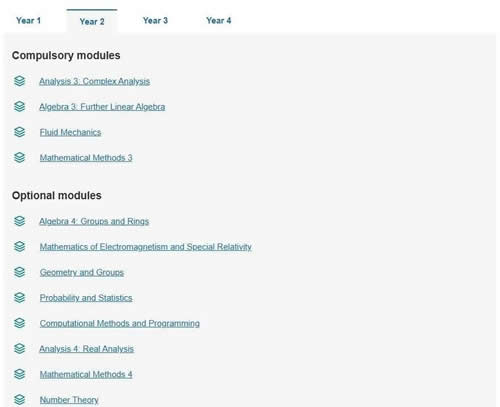Open Computational Methods and Programming link
Viewport: 500px width, 407px height.
120,323
